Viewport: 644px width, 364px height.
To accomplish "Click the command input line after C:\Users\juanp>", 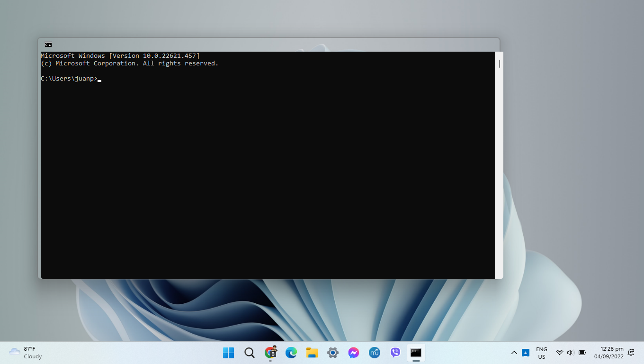I will [99, 79].
